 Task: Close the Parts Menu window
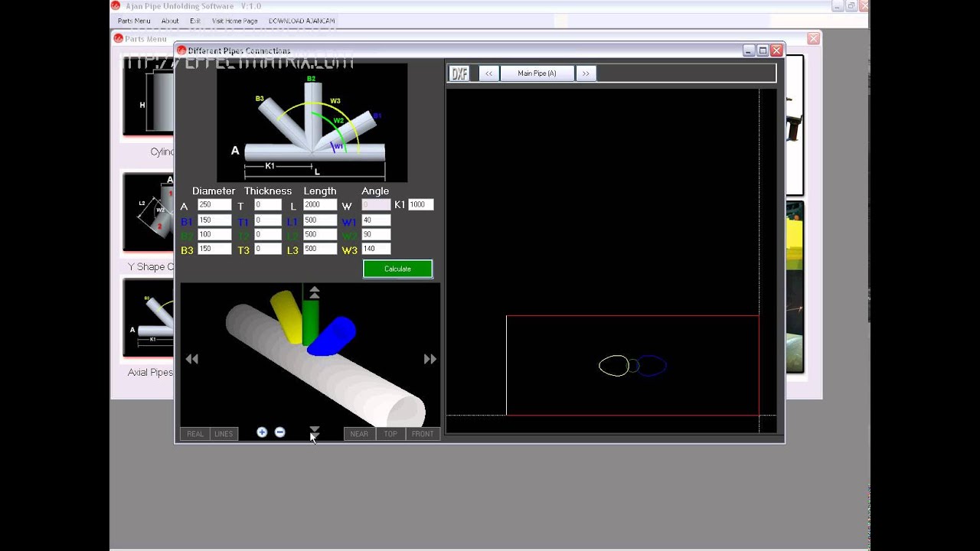click(x=813, y=38)
